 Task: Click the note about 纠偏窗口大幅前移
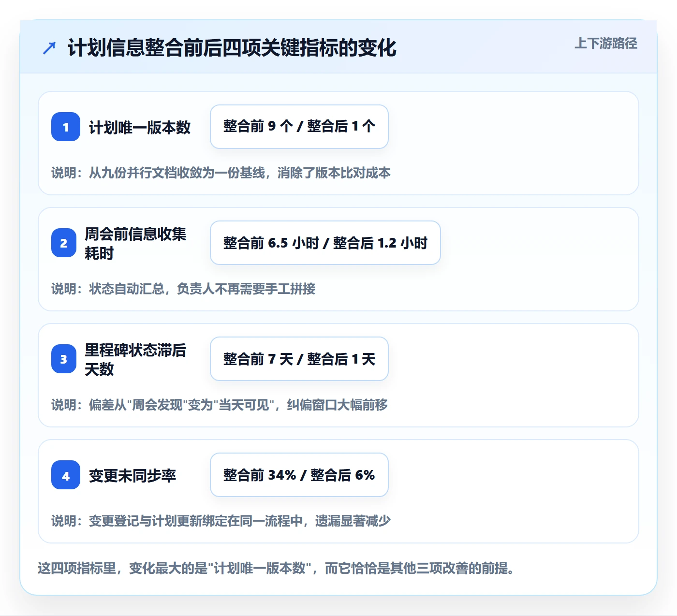pyautogui.click(x=220, y=405)
